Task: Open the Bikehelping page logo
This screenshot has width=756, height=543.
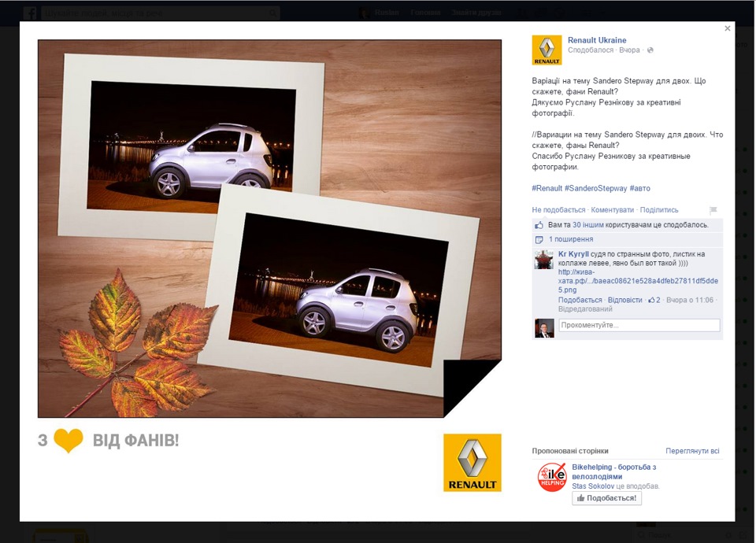Action: (x=552, y=477)
